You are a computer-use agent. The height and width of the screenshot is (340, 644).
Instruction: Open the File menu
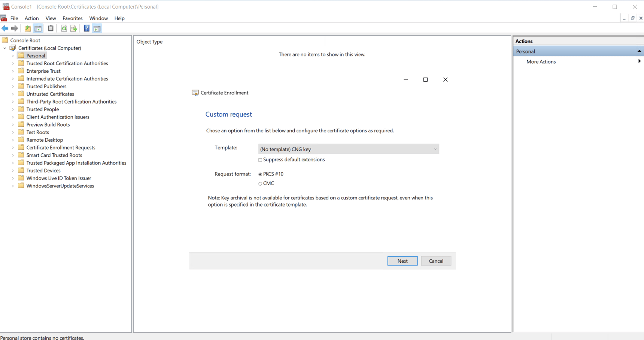pyautogui.click(x=14, y=18)
